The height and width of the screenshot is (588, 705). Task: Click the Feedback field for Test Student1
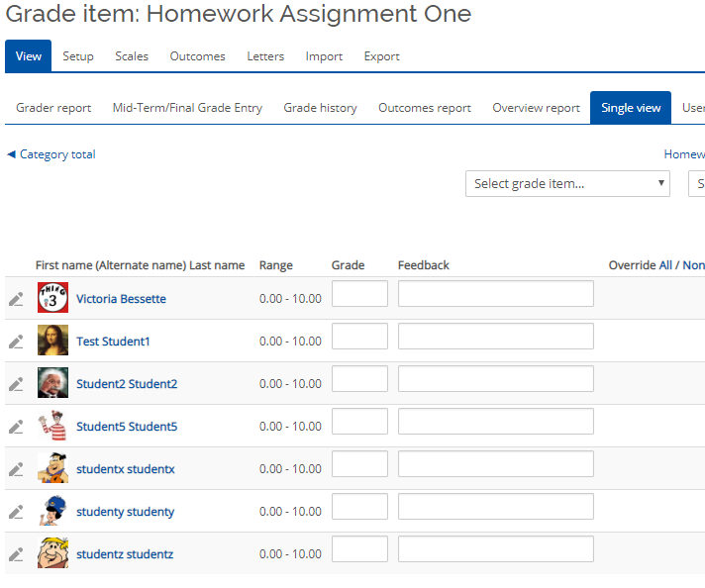coord(495,336)
